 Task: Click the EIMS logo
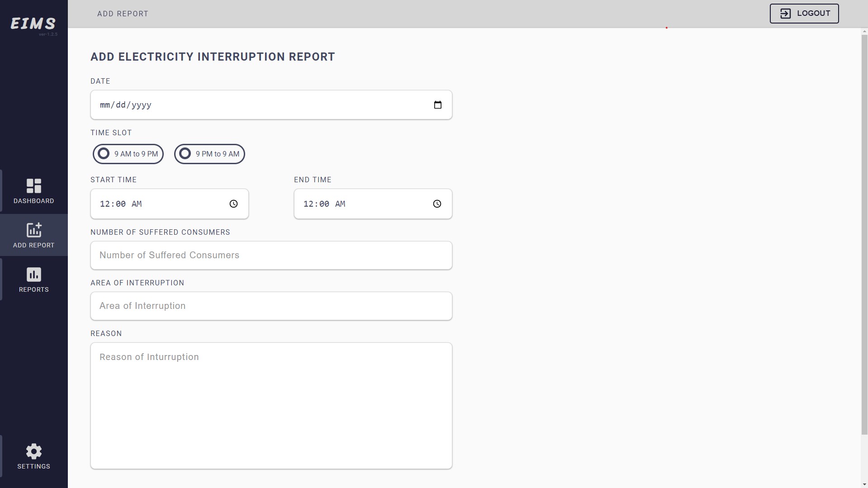click(33, 24)
